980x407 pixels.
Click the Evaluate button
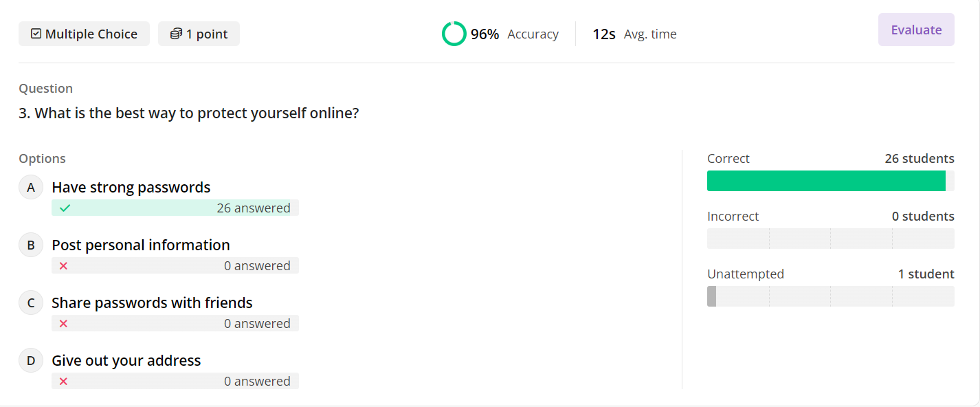click(x=916, y=30)
